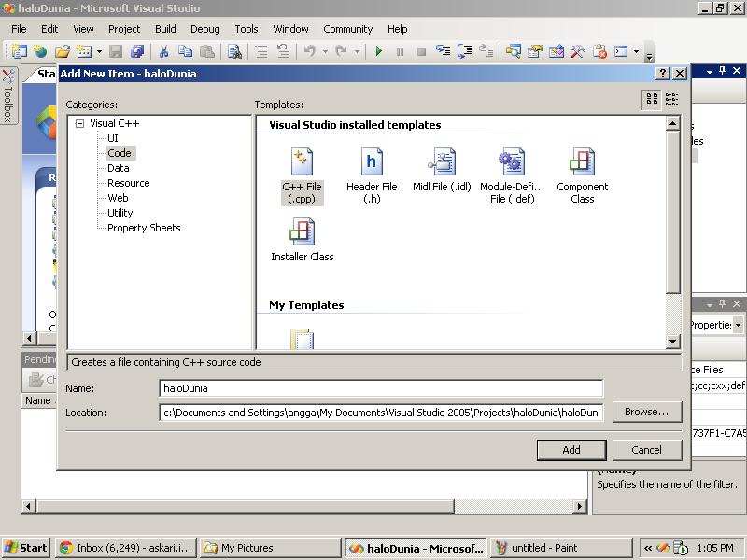Image resolution: width=747 pixels, height=560 pixels.
Task: Click into the Location path field
Action: (x=381, y=413)
